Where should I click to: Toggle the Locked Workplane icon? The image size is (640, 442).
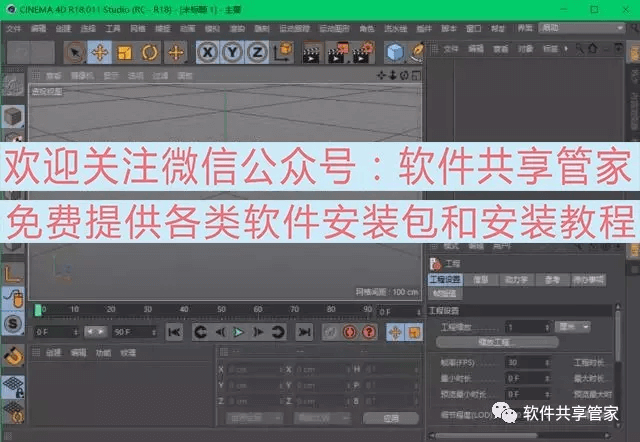coord(13,386)
